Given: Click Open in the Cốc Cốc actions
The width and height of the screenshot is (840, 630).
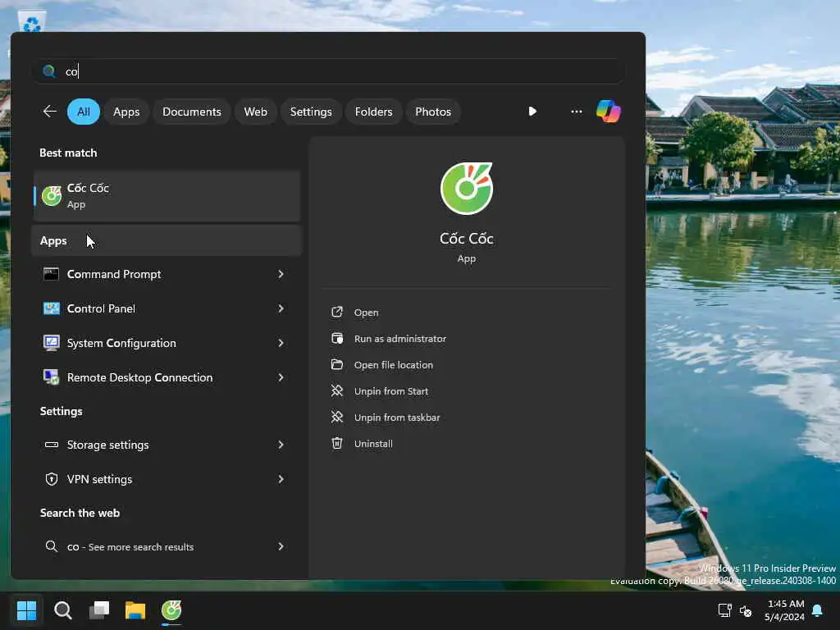Looking at the screenshot, I should click(367, 313).
